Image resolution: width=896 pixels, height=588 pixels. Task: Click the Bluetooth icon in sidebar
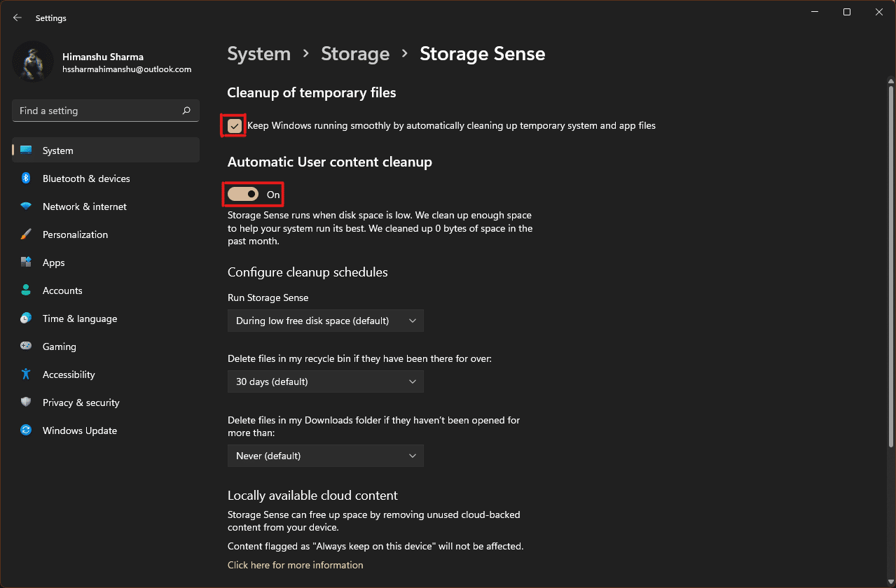pos(26,178)
